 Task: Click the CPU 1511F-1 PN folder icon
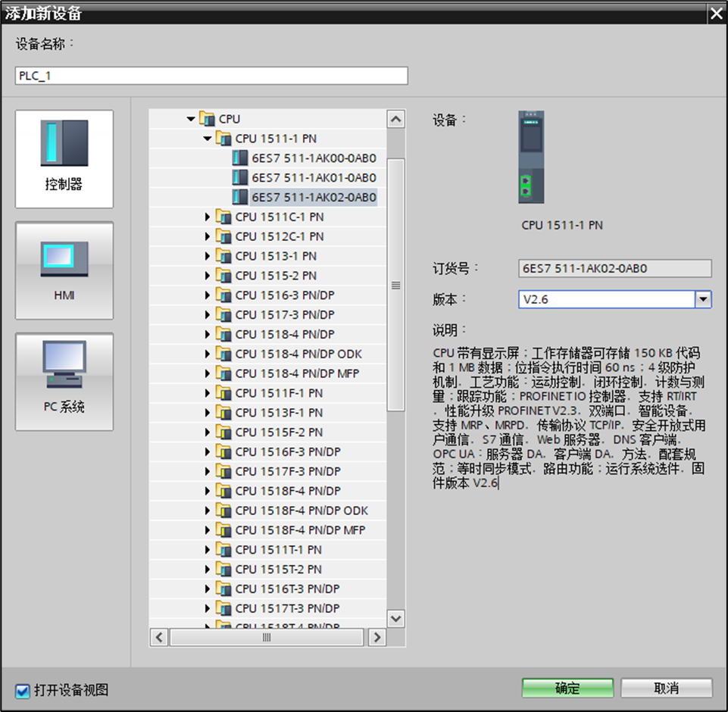(223, 393)
